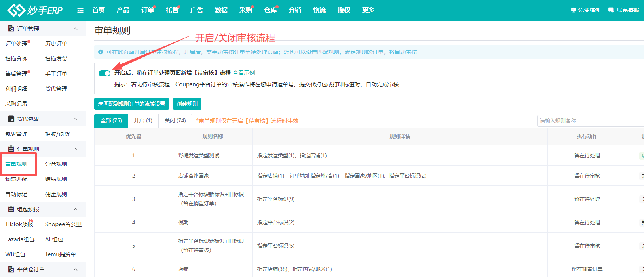The image size is (644, 277).
Task: Collapse the 订单规则 chevron
Action: click(x=75, y=149)
